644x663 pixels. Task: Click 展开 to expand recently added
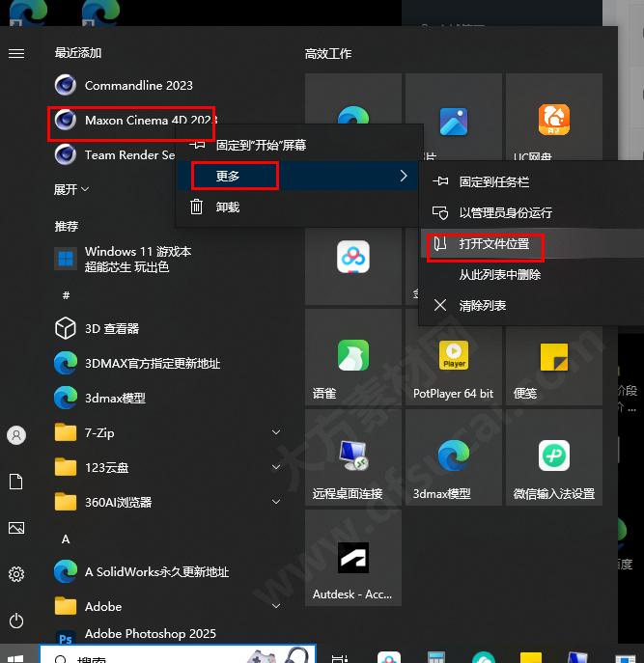click(x=71, y=189)
